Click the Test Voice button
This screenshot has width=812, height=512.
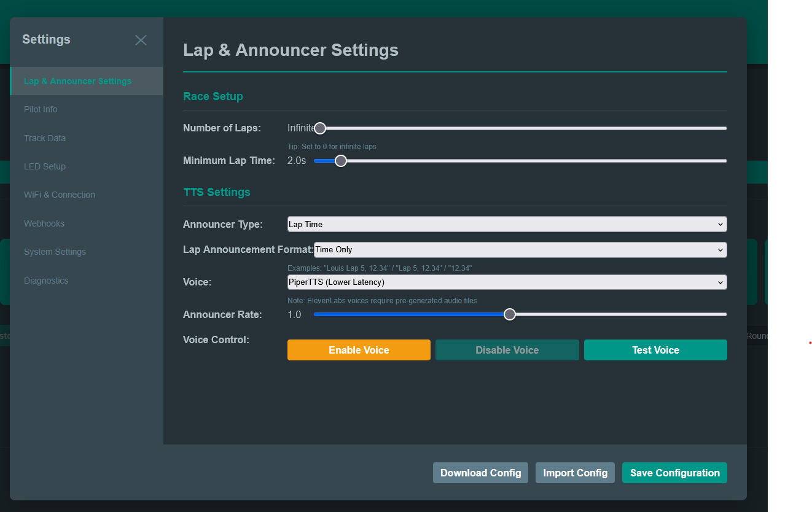(x=655, y=350)
